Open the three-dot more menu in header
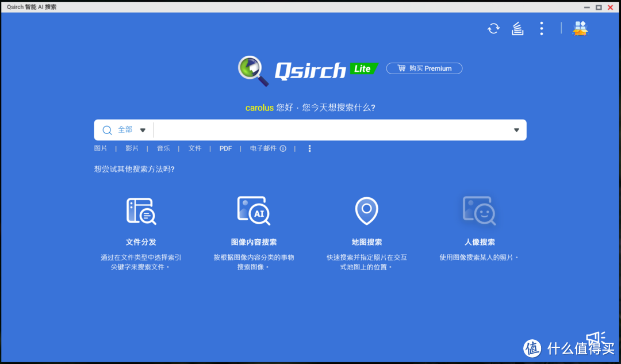The image size is (621, 364). click(x=542, y=29)
